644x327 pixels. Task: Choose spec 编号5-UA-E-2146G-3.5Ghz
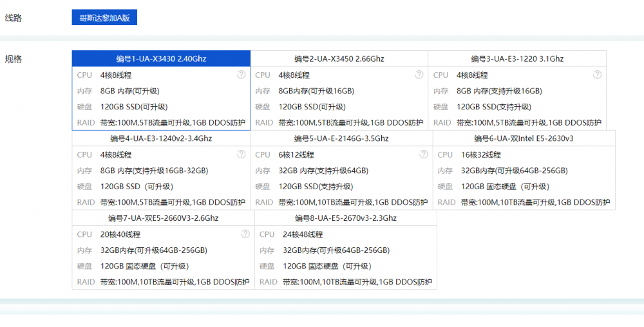coord(341,138)
